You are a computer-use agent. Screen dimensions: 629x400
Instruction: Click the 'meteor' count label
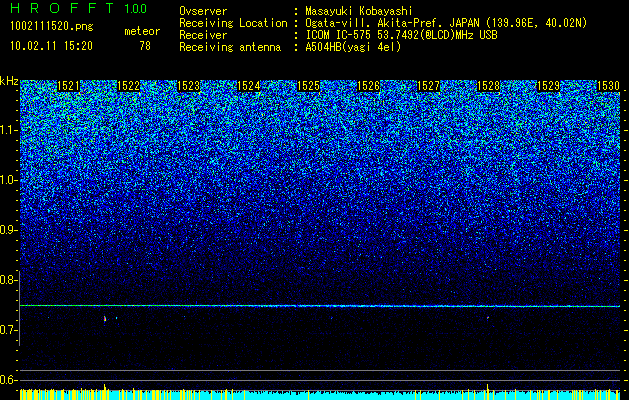point(142,31)
